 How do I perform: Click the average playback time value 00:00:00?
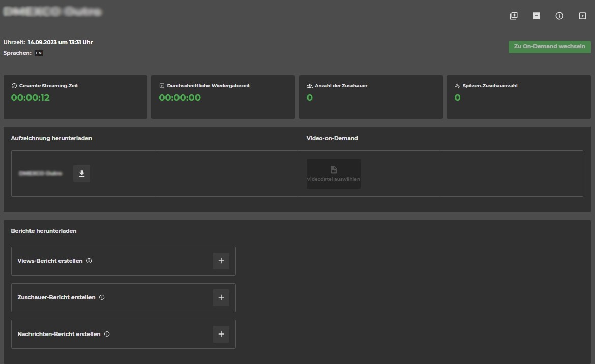(x=180, y=98)
